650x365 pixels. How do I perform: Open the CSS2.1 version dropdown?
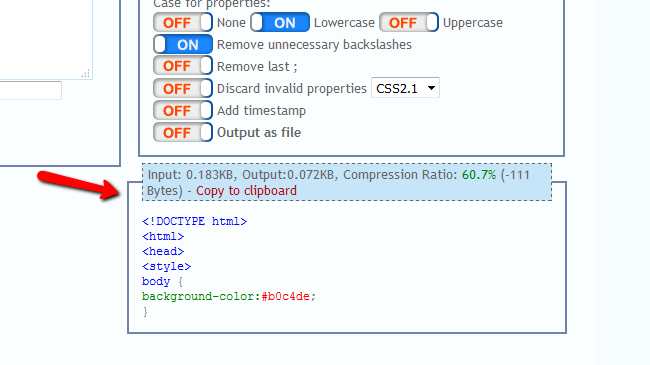click(405, 88)
